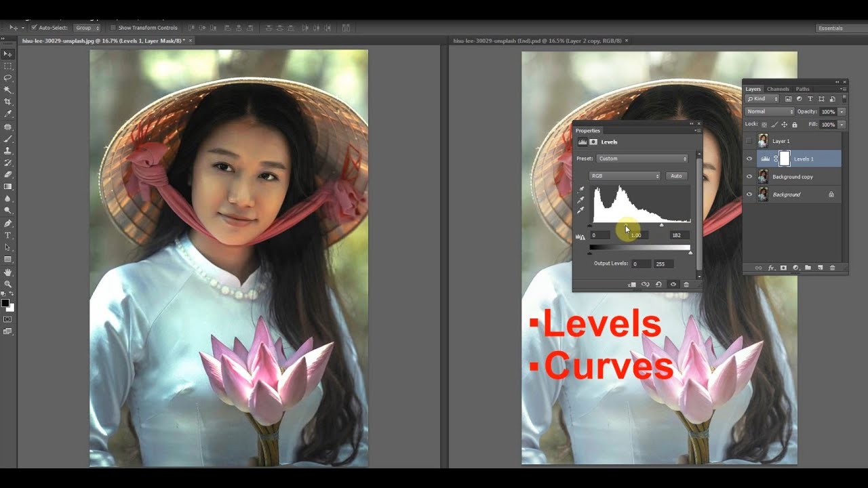Open the Layers panel flyout menu
This screenshot has height=488, width=868.
(x=843, y=89)
